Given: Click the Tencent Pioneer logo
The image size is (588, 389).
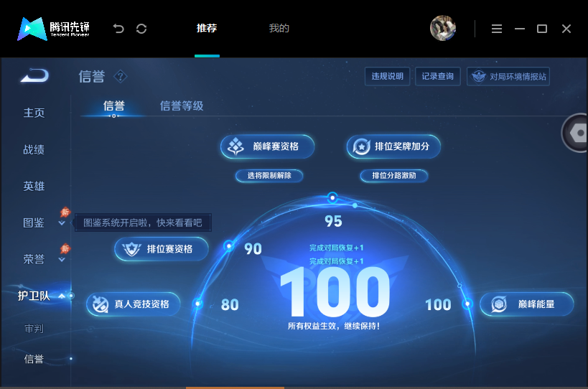Looking at the screenshot, I should point(53,29).
